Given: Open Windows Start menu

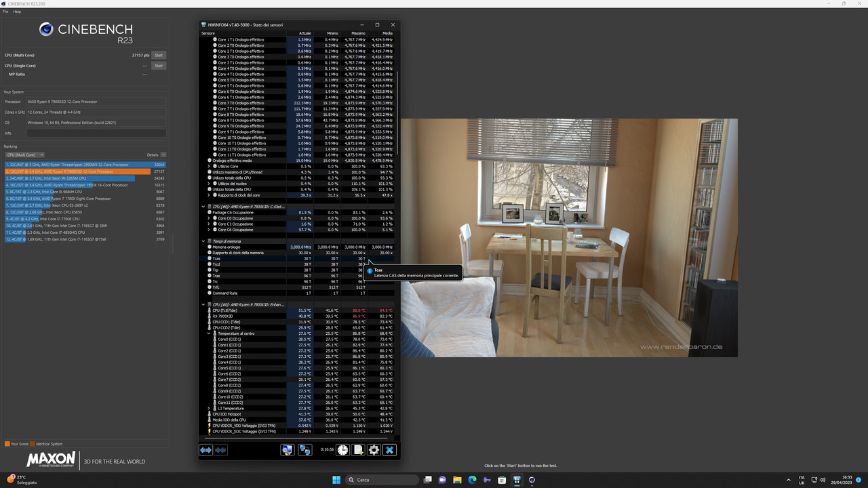Looking at the screenshot, I should [336, 480].
